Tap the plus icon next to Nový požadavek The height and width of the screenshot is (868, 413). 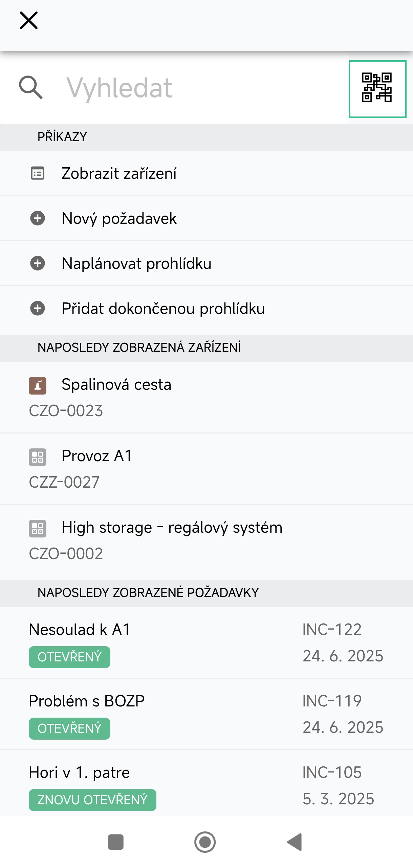[x=38, y=218]
